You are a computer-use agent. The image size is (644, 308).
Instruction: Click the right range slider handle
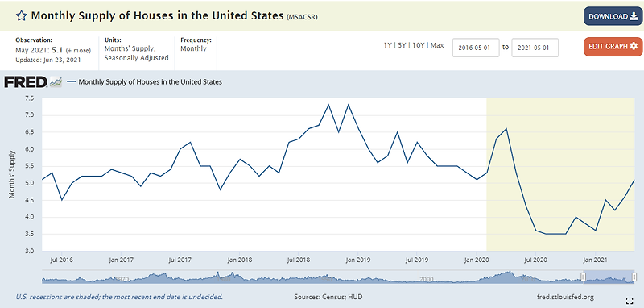pyautogui.click(x=634, y=277)
